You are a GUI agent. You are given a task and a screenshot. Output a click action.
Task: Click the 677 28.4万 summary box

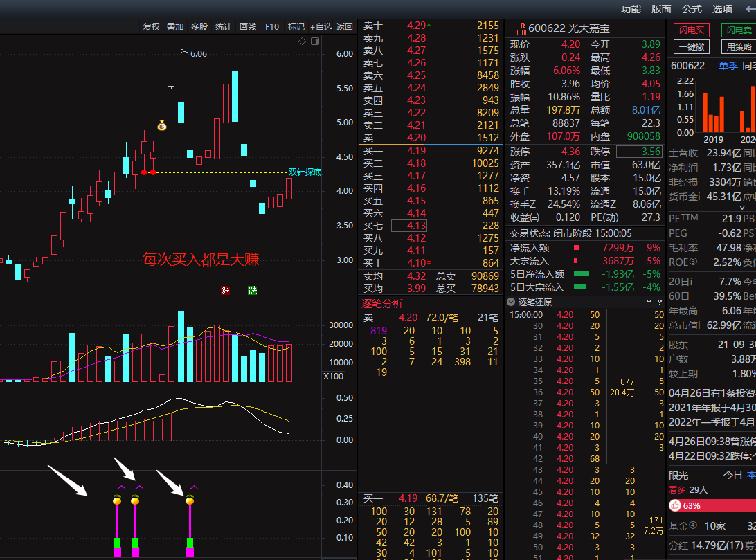[622, 387]
